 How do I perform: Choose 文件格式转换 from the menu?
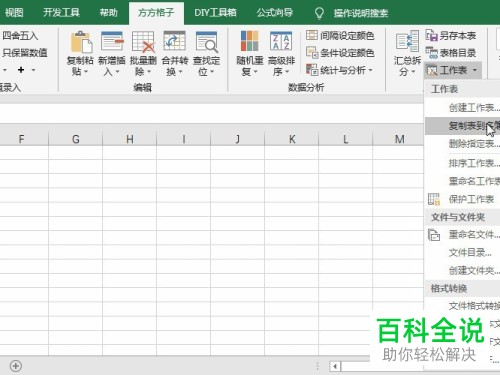click(x=463, y=306)
